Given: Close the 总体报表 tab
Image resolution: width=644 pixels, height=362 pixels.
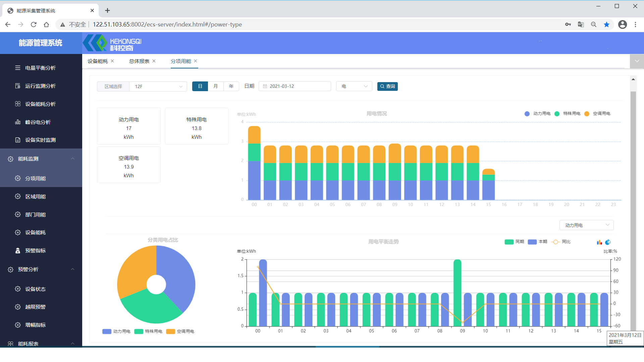Looking at the screenshot, I should click(154, 61).
